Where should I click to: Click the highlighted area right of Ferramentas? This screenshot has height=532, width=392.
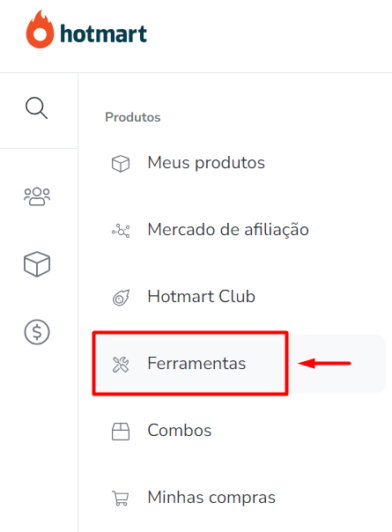tap(337, 364)
